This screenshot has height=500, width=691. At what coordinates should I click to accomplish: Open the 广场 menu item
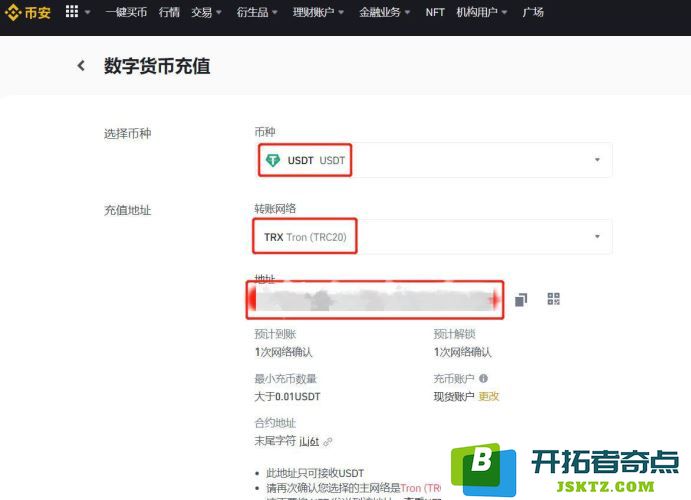533,12
